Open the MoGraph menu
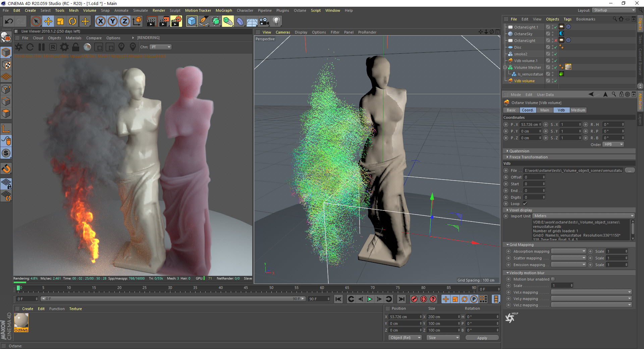This screenshot has width=644, height=349. [224, 10]
